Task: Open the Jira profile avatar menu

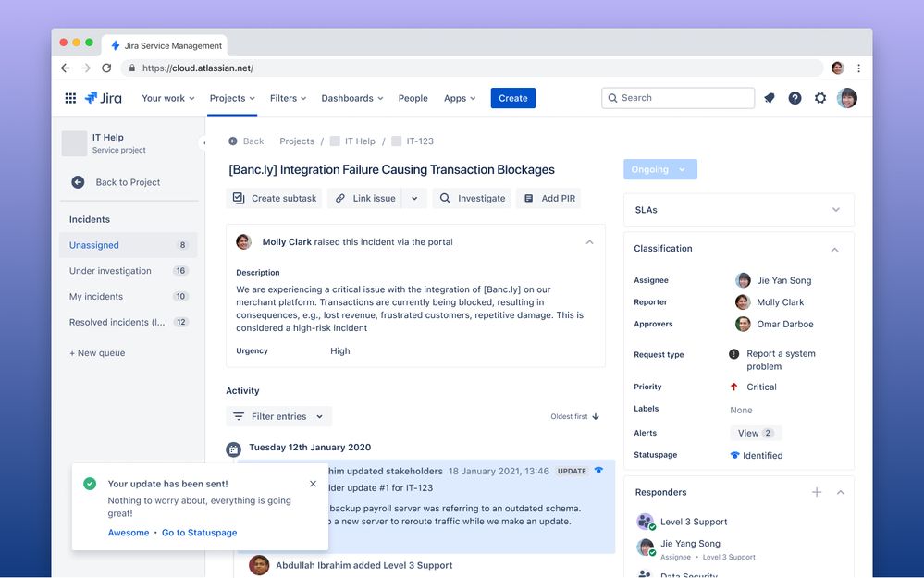Action: (847, 98)
